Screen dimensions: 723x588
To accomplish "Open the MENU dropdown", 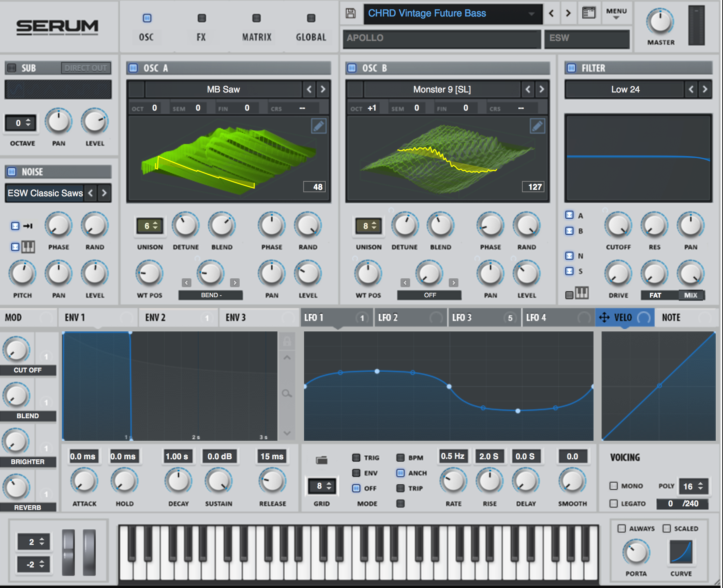I will 616,13.
